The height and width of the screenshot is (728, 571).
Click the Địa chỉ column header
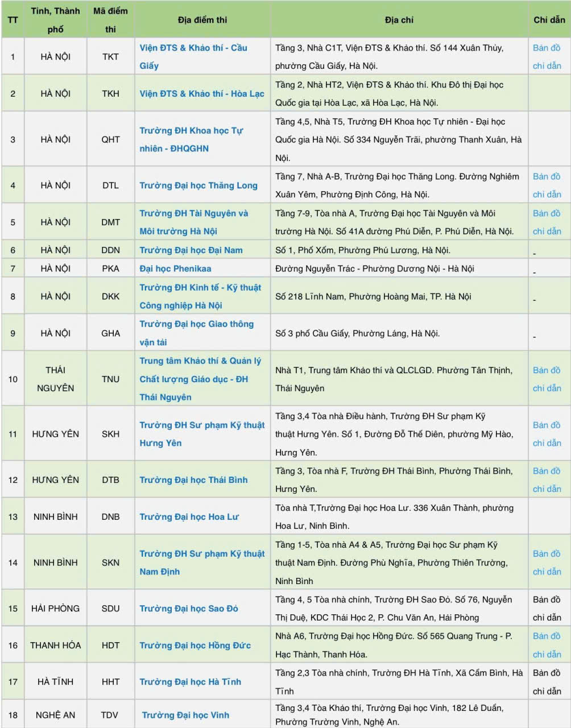click(x=399, y=20)
